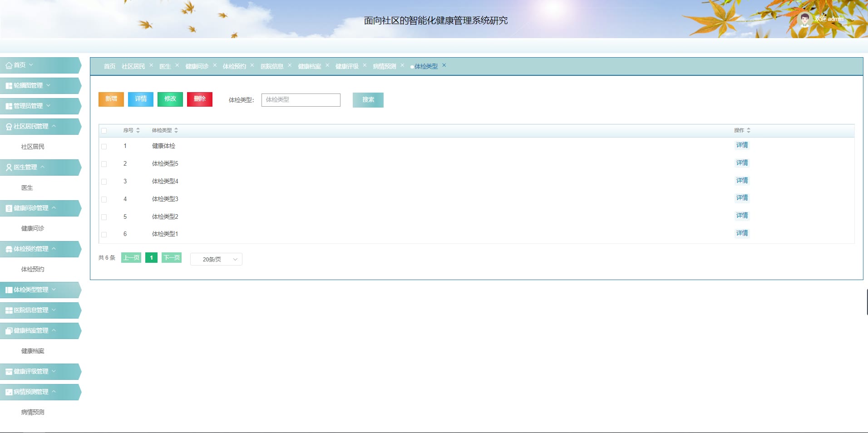Focus the 体检类型 search input
868x433 pixels.
point(301,100)
